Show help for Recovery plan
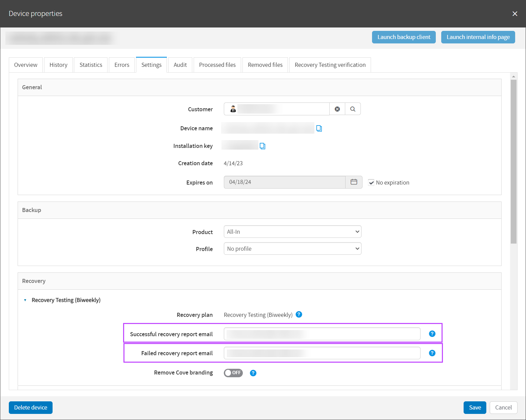This screenshot has height=420, width=526. click(299, 314)
